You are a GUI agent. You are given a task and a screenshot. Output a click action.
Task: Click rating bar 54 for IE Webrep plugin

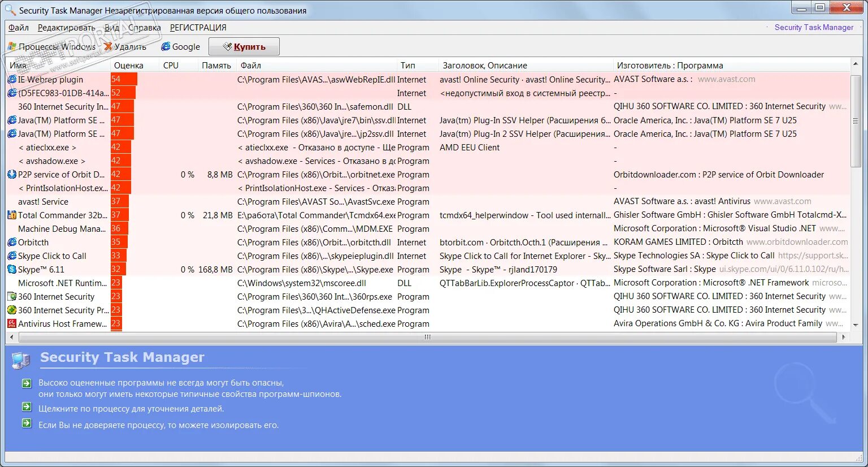coord(124,80)
